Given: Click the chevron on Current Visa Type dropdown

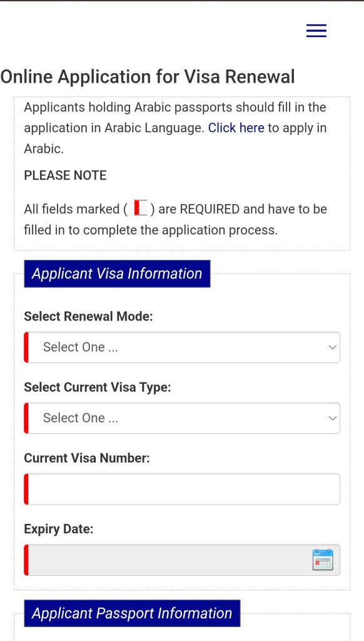Looking at the screenshot, I should coord(332,418).
